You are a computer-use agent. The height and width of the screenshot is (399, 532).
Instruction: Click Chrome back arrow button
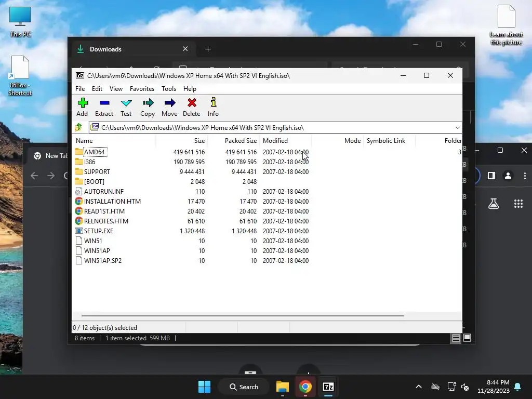34,176
